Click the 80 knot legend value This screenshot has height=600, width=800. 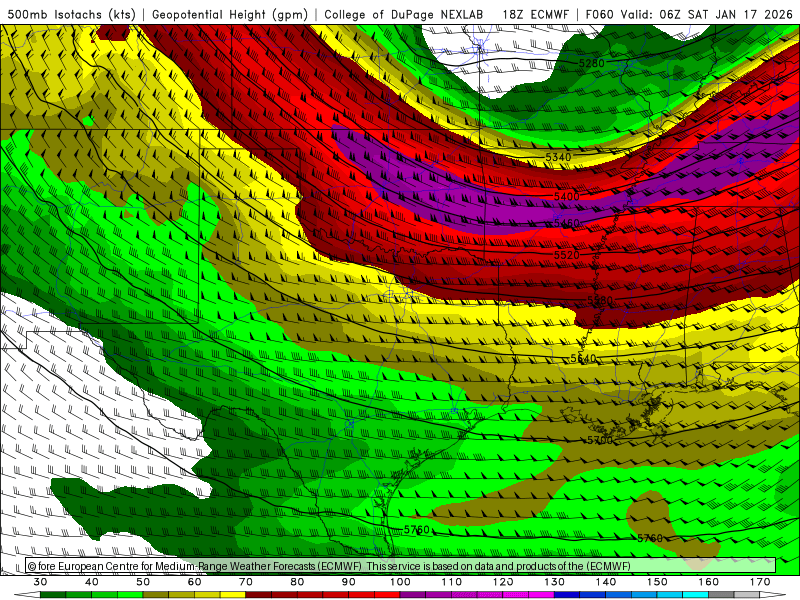[297, 582]
